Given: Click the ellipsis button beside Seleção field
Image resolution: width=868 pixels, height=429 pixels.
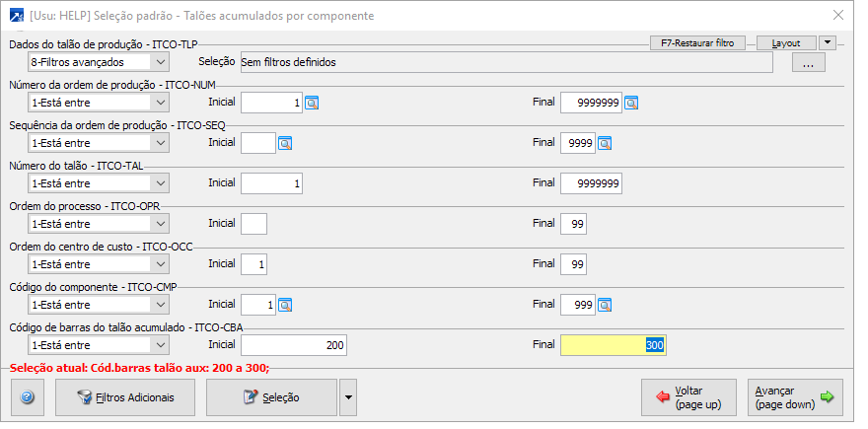Looking at the screenshot, I should [x=808, y=64].
